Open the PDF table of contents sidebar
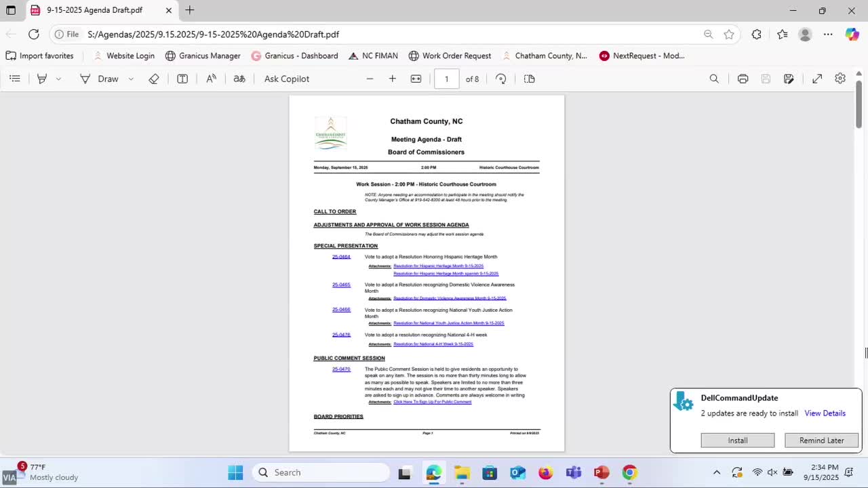 pyautogui.click(x=15, y=79)
